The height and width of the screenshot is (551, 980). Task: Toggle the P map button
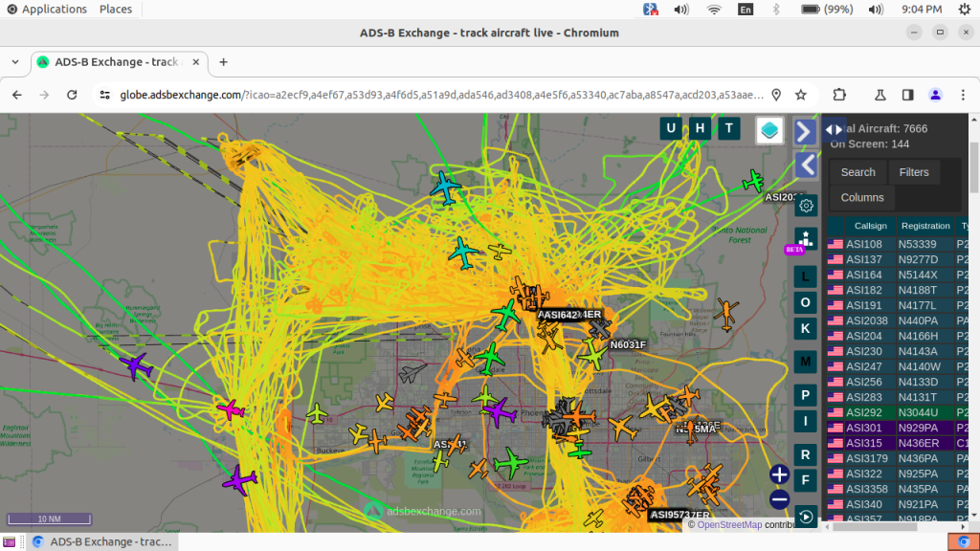coord(806,395)
